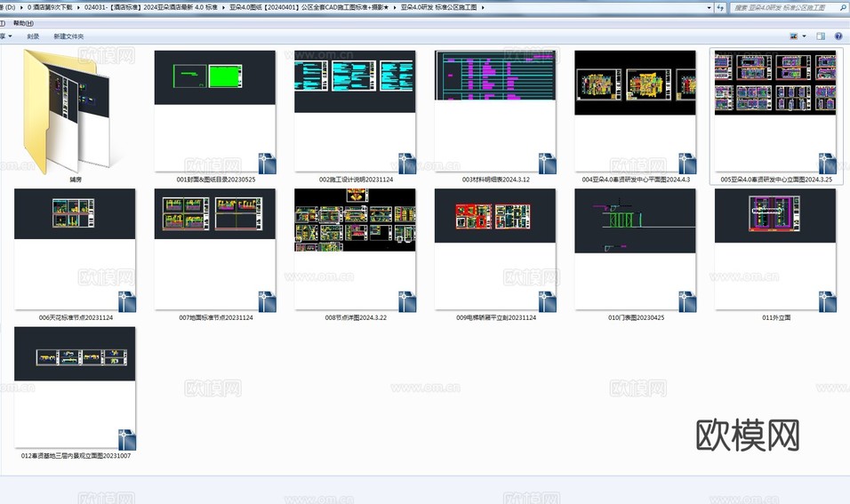Select 010门表图20230425 thumbnail
The image size is (850, 504).
636,249
